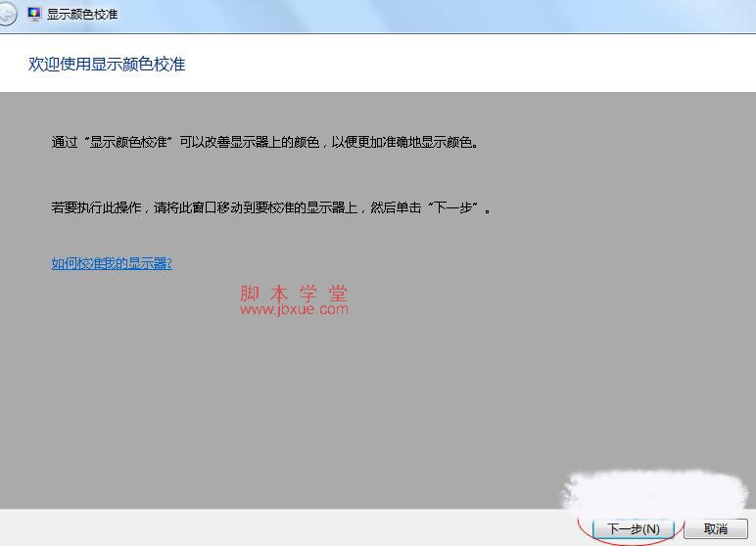Image resolution: width=756 pixels, height=546 pixels.
Task: Click the 取消 button
Action: [716, 528]
